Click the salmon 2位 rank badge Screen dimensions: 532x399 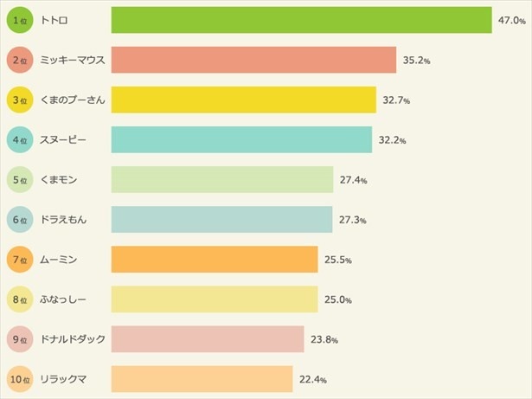(20, 60)
